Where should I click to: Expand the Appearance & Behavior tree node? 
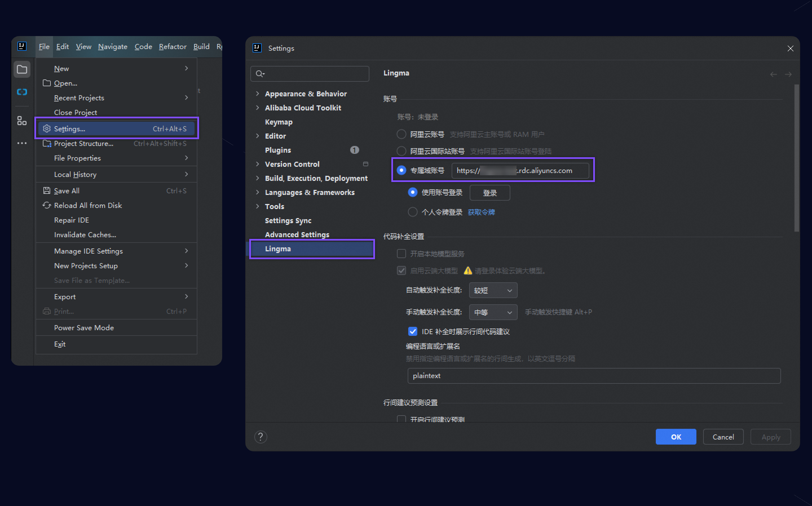(x=257, y=94)
